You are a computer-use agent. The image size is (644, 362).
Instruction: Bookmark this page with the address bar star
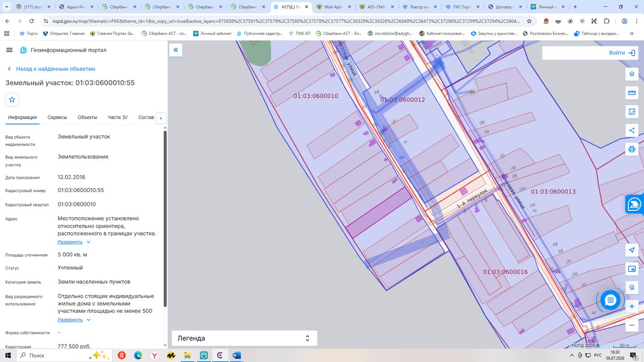tap(529, 21)
